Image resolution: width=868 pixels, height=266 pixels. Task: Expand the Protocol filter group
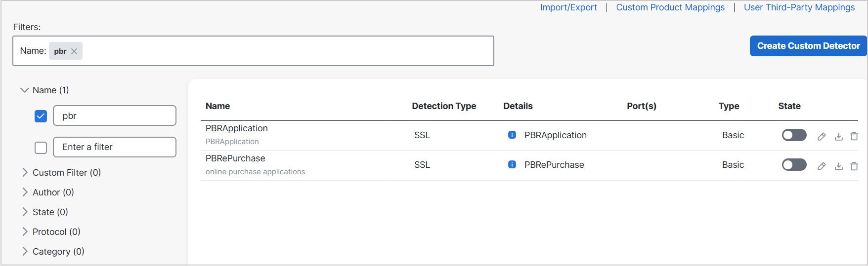pyautogui.click(x=25, y=231)
